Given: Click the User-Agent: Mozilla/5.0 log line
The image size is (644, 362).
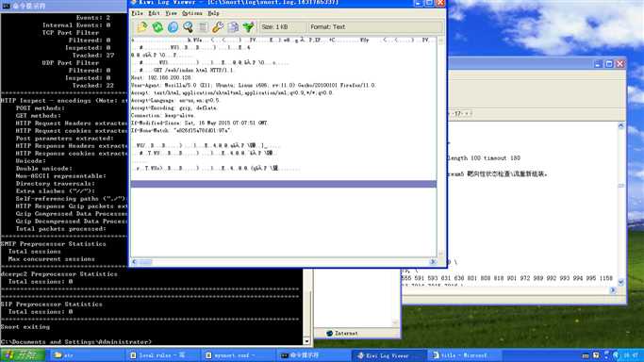Looking at the screenshot, I should (x=253, y=86).
